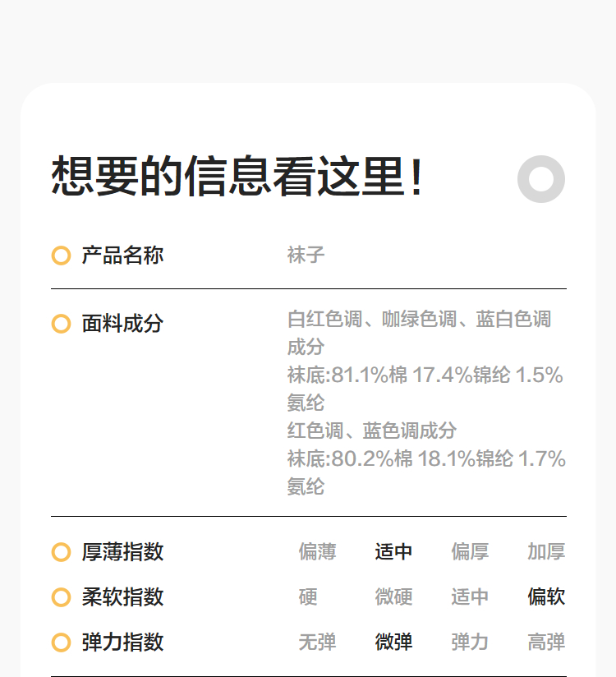Click the 产品名称 label
The height and width of the screenshot is (677, 616).
pos(122,256)
